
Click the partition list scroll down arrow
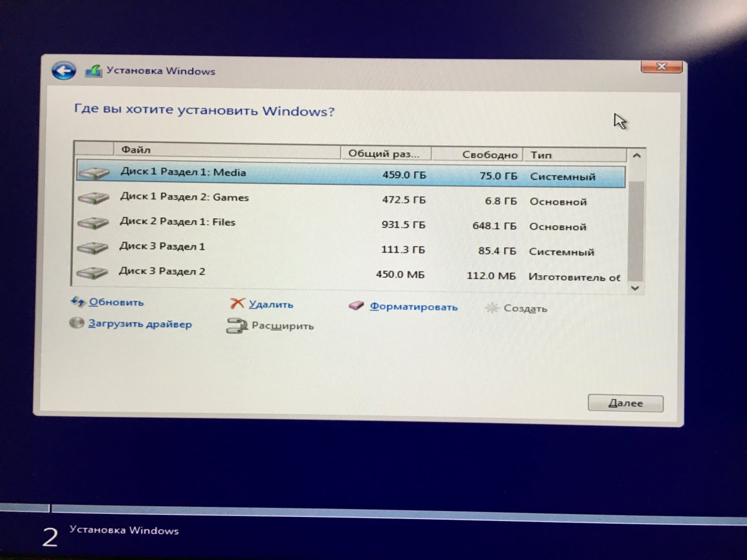635,288
